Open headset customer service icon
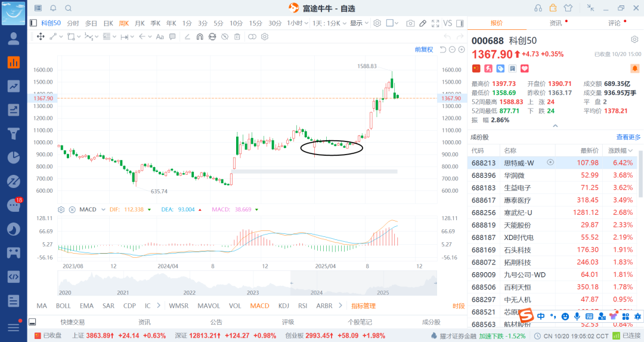Viewport: 644px width, 342px height. (538, 8)
